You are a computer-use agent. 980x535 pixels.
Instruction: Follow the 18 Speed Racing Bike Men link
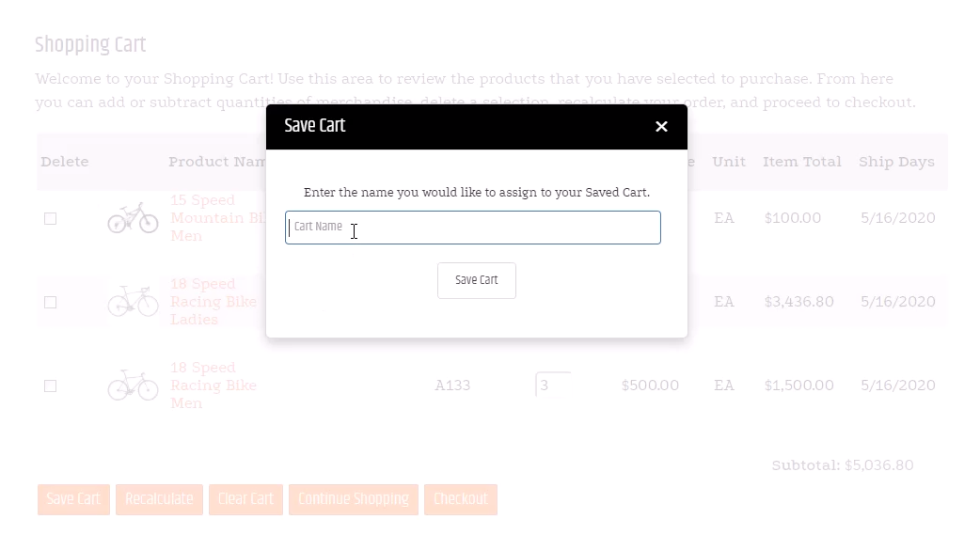[213, 386]
